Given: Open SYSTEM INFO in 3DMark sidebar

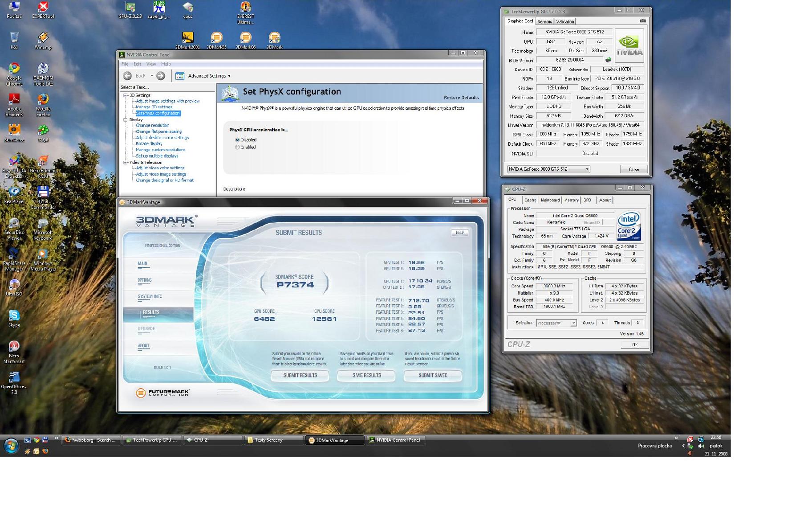Looking at the screenshot, I should click(x=150, y=297).
